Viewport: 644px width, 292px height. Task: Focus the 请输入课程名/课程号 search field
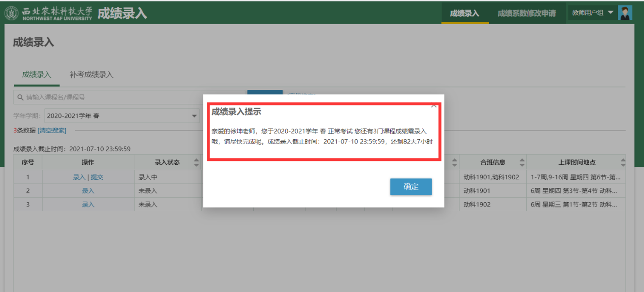[x=131, y=97]
